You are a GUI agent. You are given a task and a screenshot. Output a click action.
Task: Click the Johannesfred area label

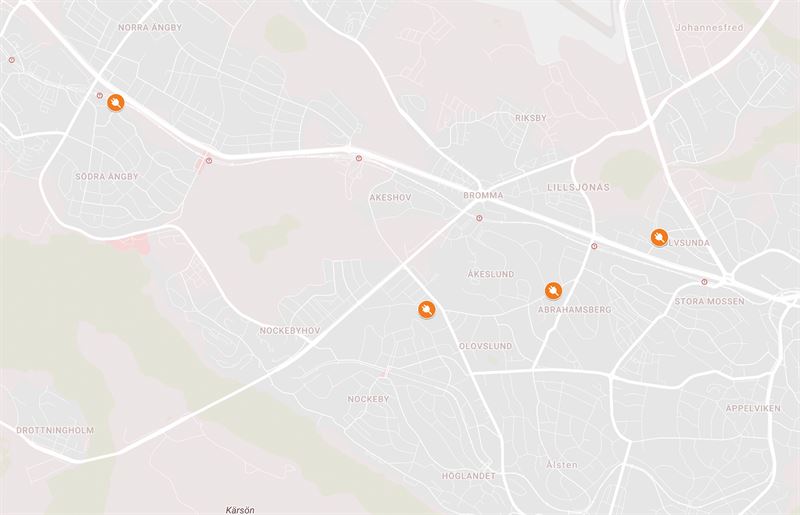709,28
